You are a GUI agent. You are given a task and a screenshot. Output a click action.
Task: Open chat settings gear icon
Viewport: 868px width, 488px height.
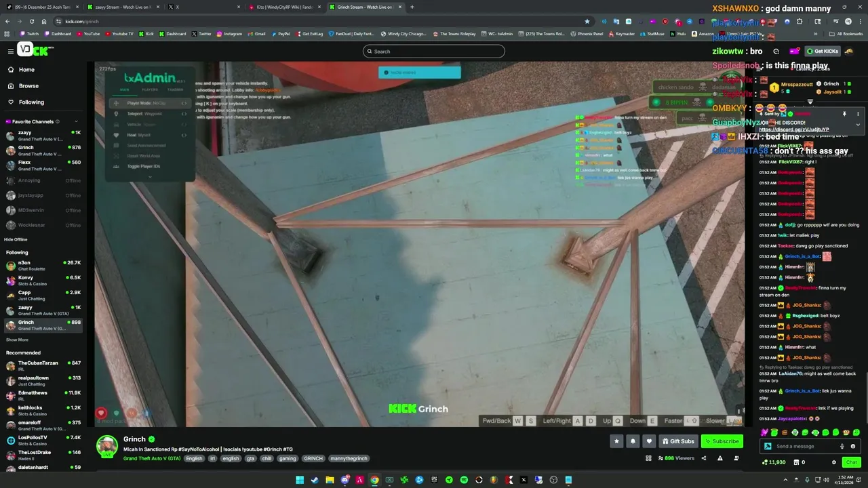(x=834, y=462)
